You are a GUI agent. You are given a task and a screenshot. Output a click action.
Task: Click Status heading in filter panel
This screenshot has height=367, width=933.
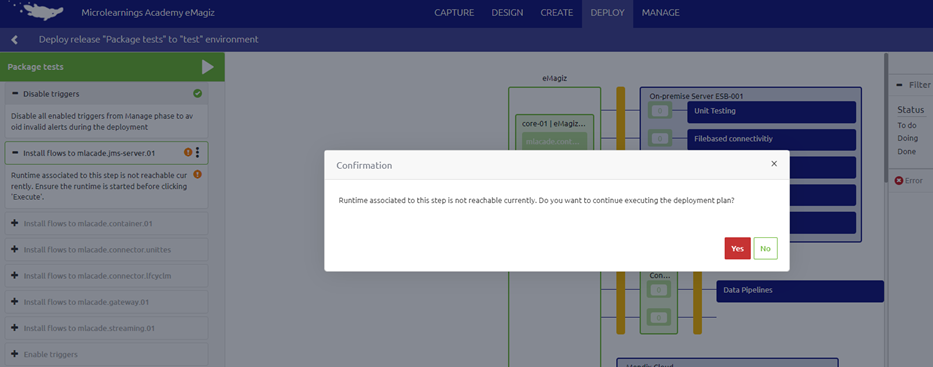(911, 110)
